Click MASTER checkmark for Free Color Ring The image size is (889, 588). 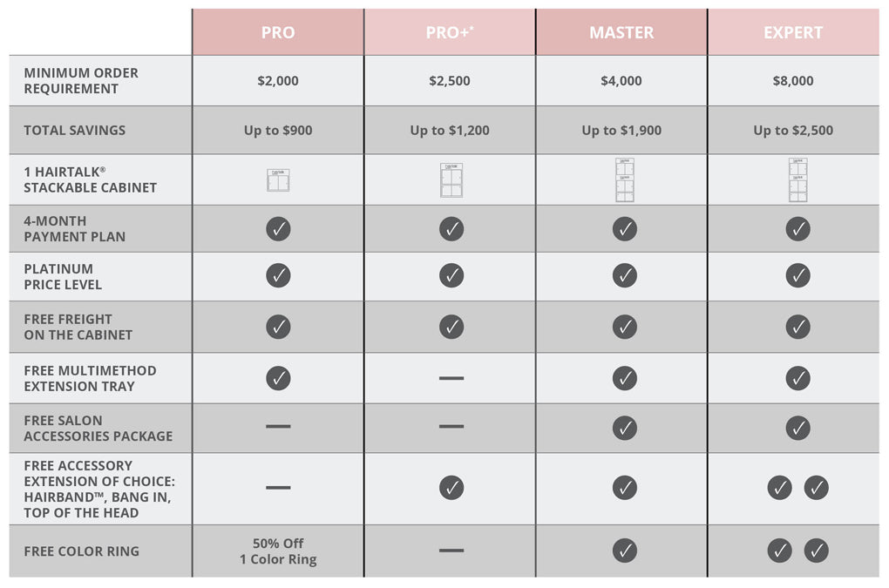coord(624,551)
